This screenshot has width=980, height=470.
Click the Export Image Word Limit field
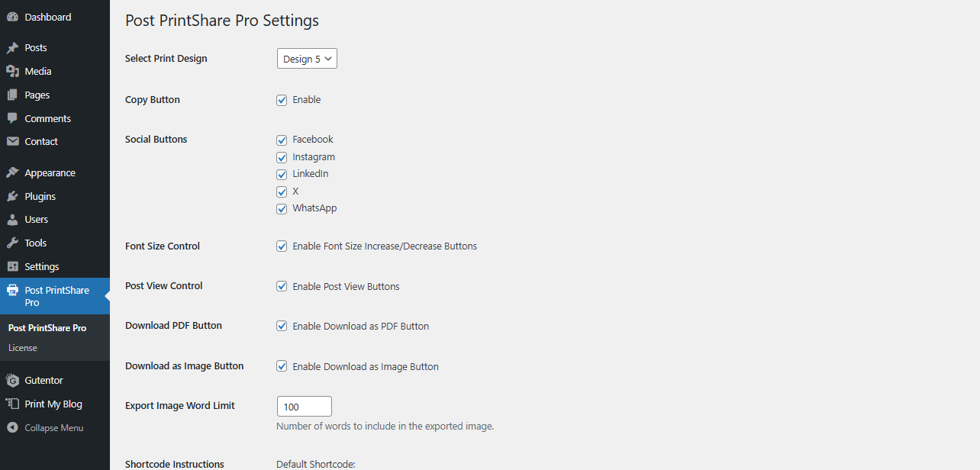[x=304, y=407]
